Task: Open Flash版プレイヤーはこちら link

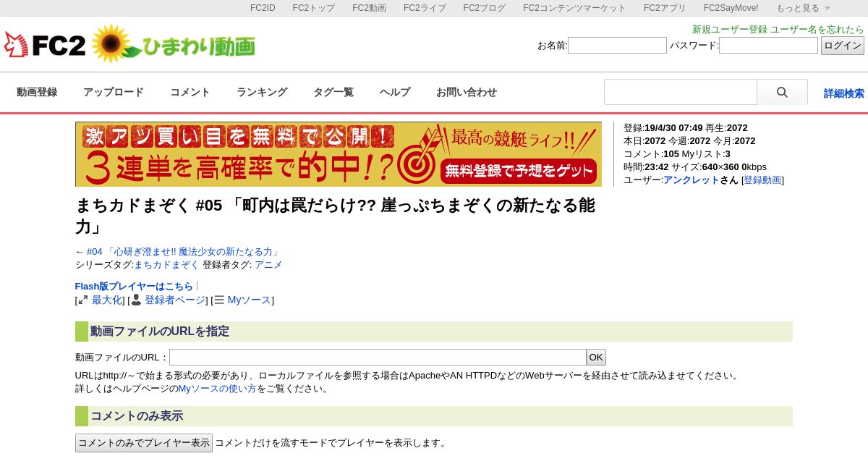Action: pyautogui.click(x=134, y=286)
